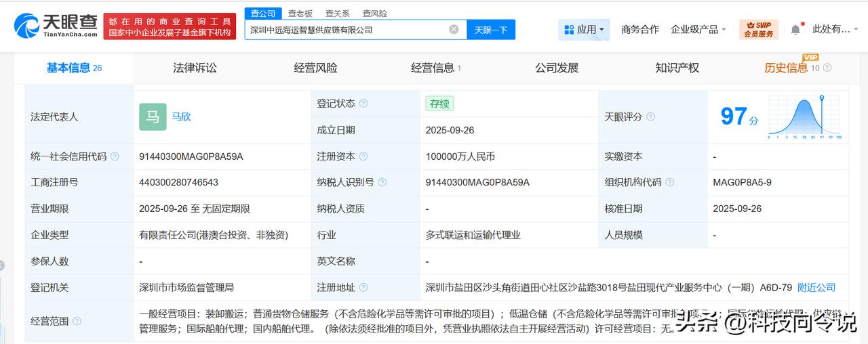Click the 参保人数 label cell
The width and height of the screenshot is (868, 344).
click(79, 261)
